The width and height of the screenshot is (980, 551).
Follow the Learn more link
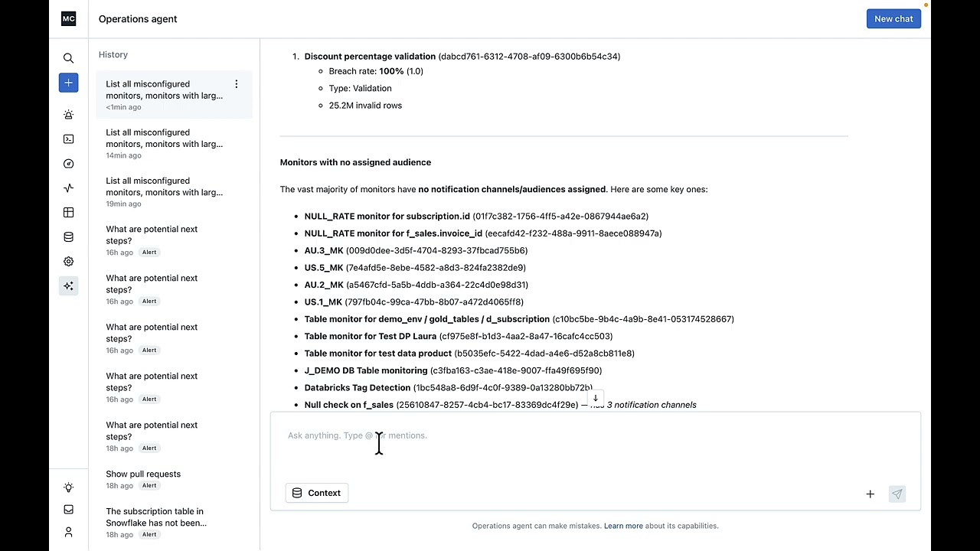pyautogui.click(x=623, y=526)
